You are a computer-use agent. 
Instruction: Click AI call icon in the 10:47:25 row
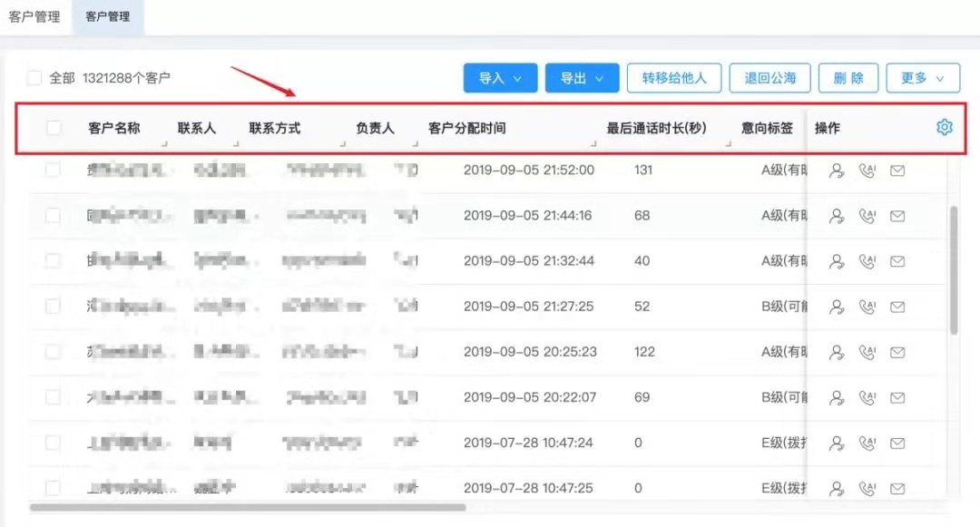click(867, 488)
